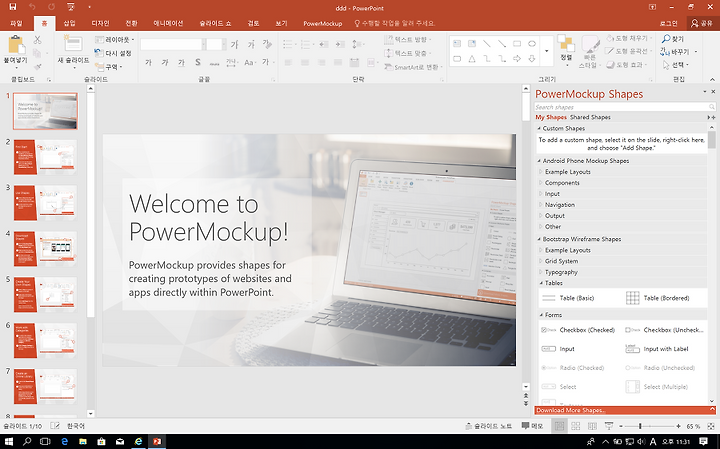Select the text box shape in gallery
This screenshot has width=720, height=449.
[x=457, y=44]
